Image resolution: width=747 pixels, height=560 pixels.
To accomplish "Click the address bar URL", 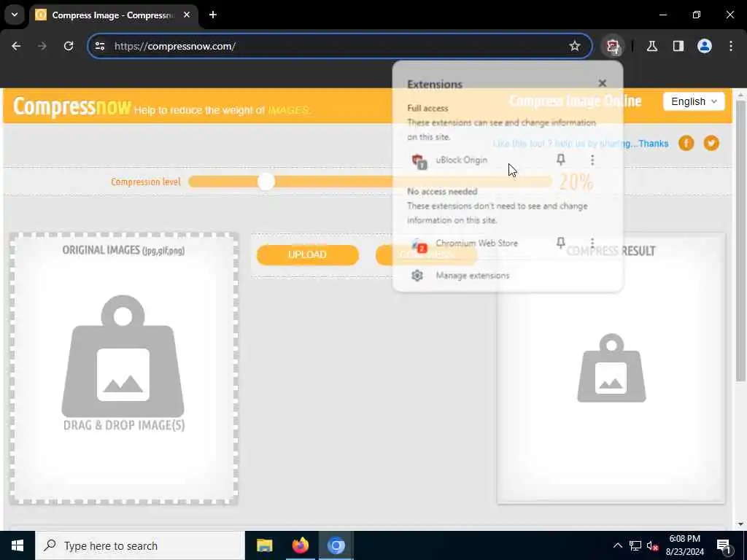I will pyautogui.click(x=175, y=46).
